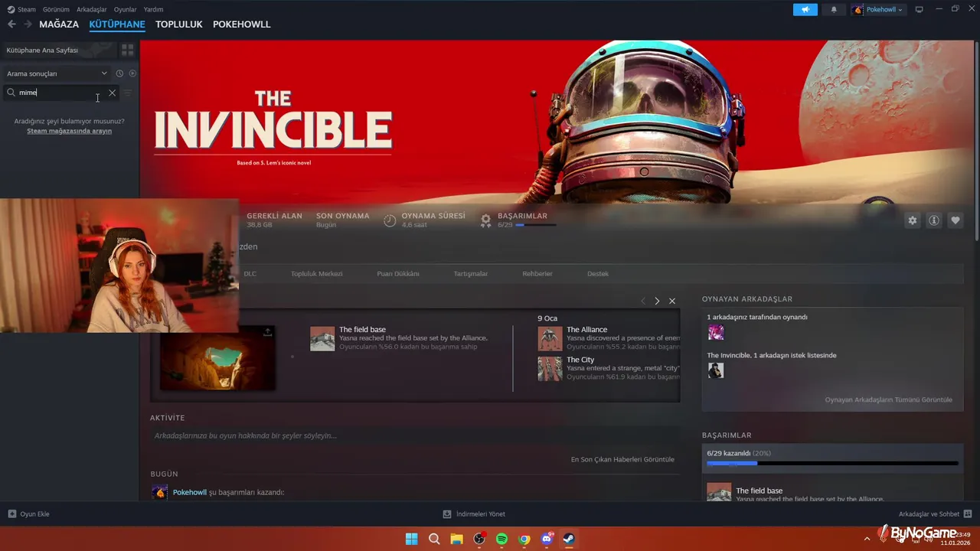Open Puan Dükkânı tab
This screenshot has height=551, width=980.
[x=398, y=274]
